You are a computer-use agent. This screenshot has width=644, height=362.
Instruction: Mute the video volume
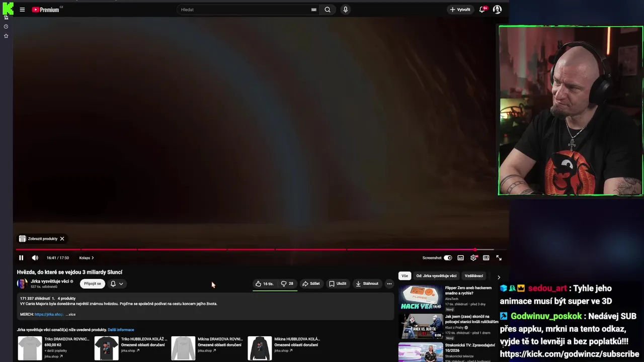(35, 258)
